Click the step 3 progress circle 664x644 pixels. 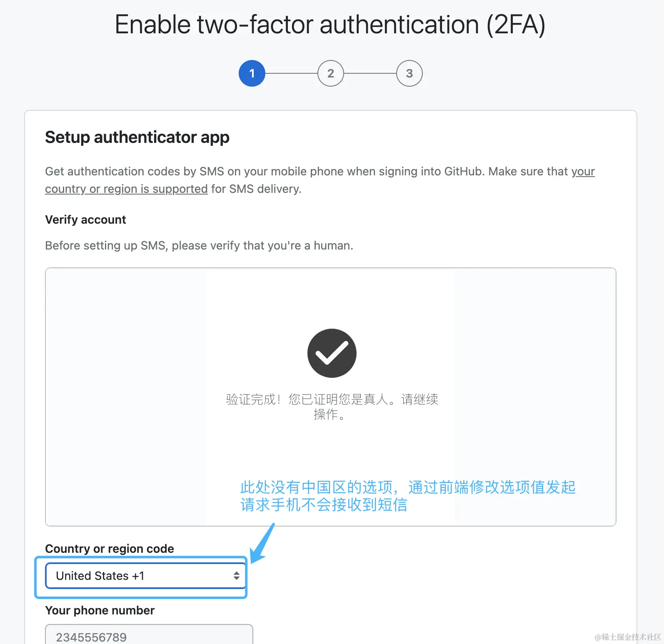coord(409,73)
